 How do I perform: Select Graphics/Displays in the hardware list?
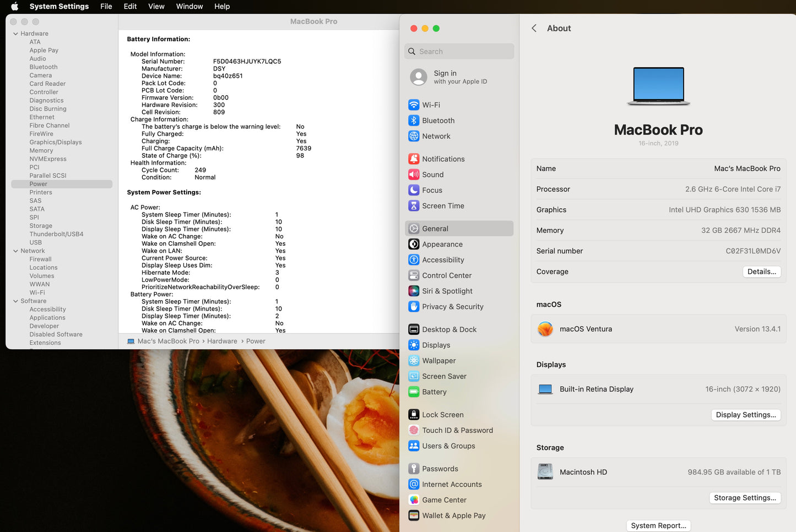pos(56,142)
